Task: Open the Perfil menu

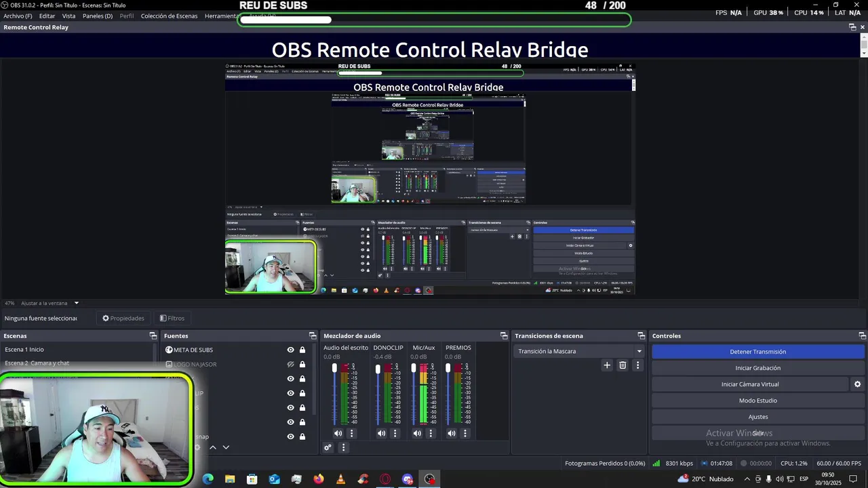Action: coord(127,16)
